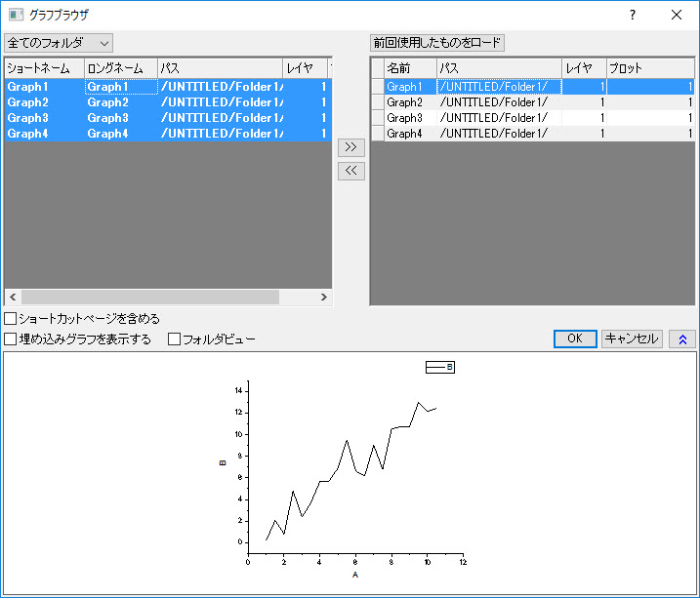
Task: Click Graph2 long name cell
Action: [121, 102]
